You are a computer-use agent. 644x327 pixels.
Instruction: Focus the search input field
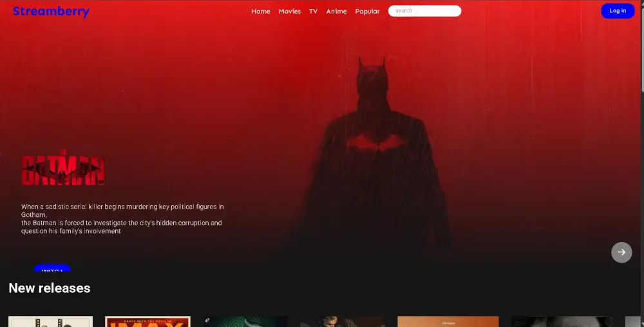[424, 11]
